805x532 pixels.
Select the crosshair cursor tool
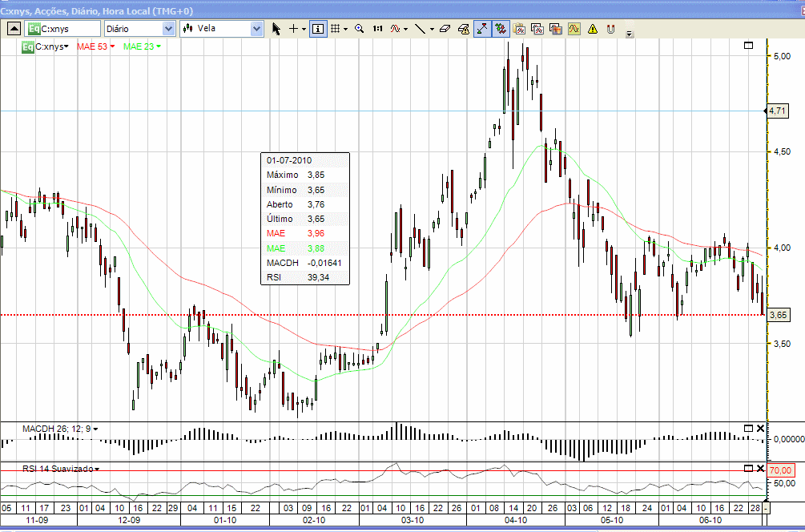293,29
